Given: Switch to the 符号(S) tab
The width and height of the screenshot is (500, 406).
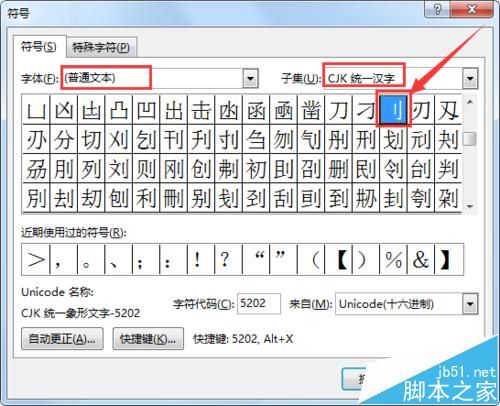Looking at the screenshot, I should pos(39,46).
